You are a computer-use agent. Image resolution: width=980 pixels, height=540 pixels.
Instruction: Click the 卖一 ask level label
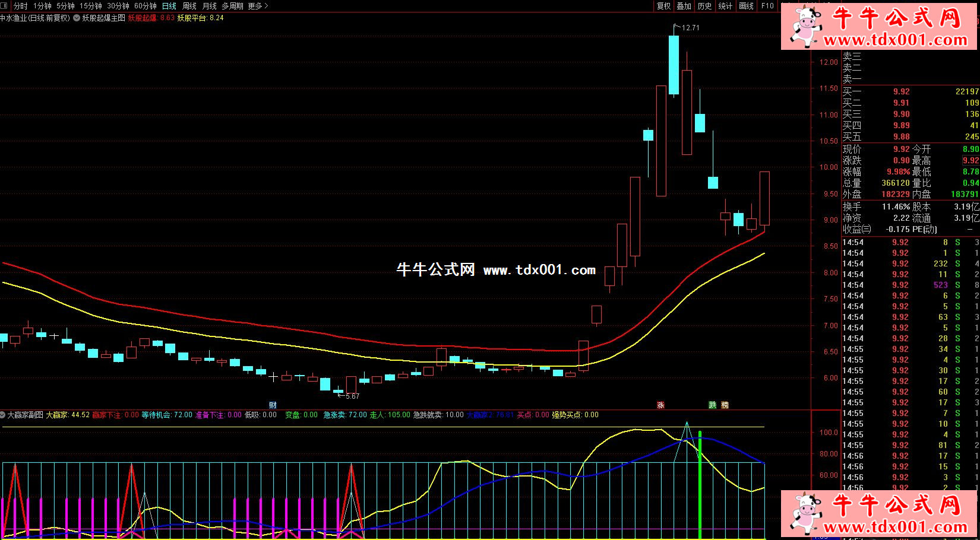pyautogui.click(x=852, y=78)
